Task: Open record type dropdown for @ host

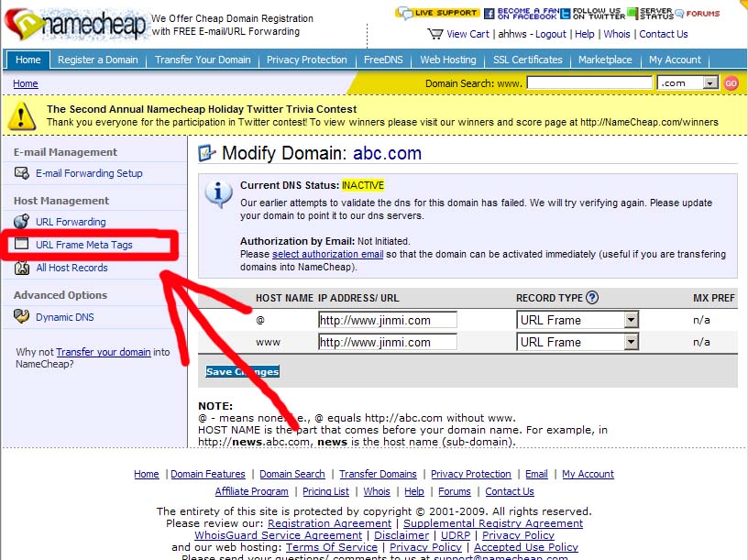Action: coord(631,320)
